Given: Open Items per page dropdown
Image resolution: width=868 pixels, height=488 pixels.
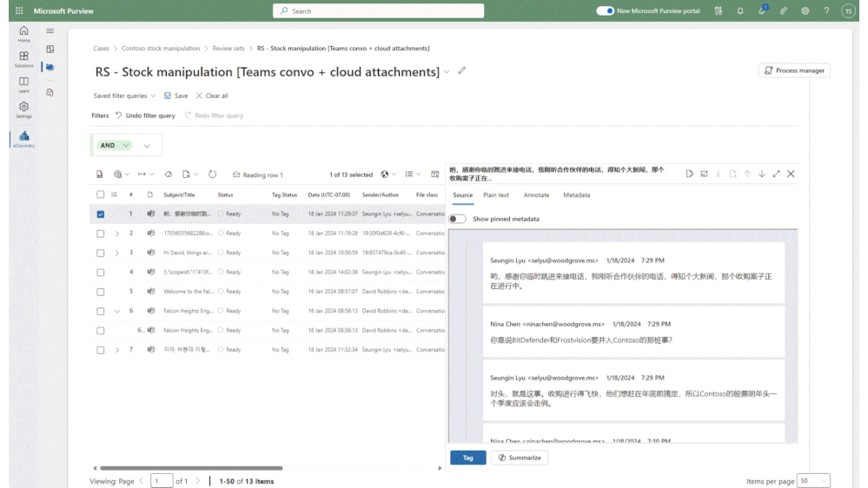Looking at the screenshot, I should 813,481.
